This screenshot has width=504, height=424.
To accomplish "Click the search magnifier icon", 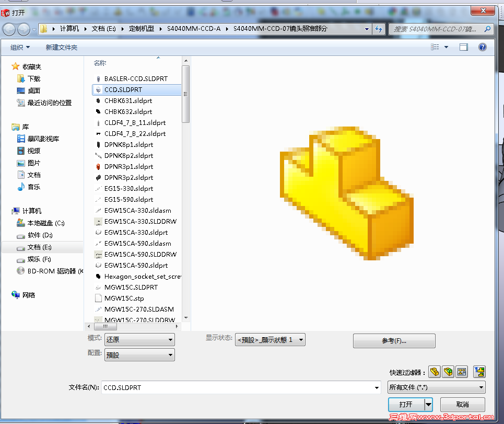I will pyautogui.click(x=487, y=29).
